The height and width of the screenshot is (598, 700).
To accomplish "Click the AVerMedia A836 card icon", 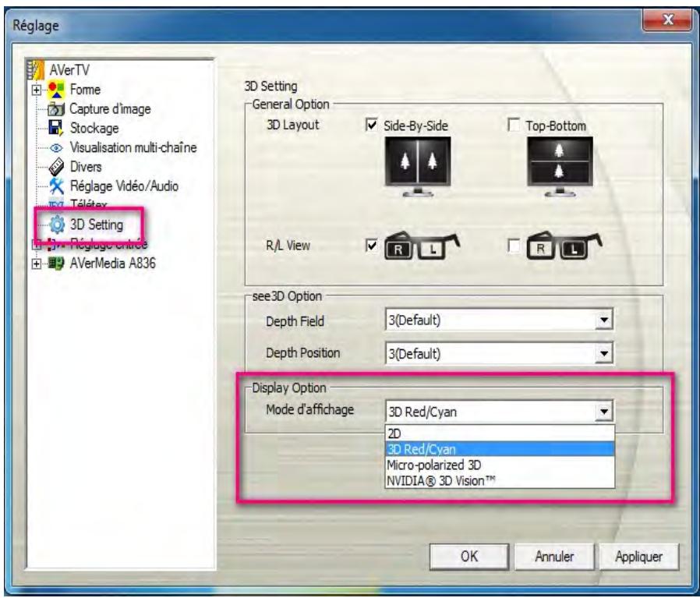I will coord(56,263).
